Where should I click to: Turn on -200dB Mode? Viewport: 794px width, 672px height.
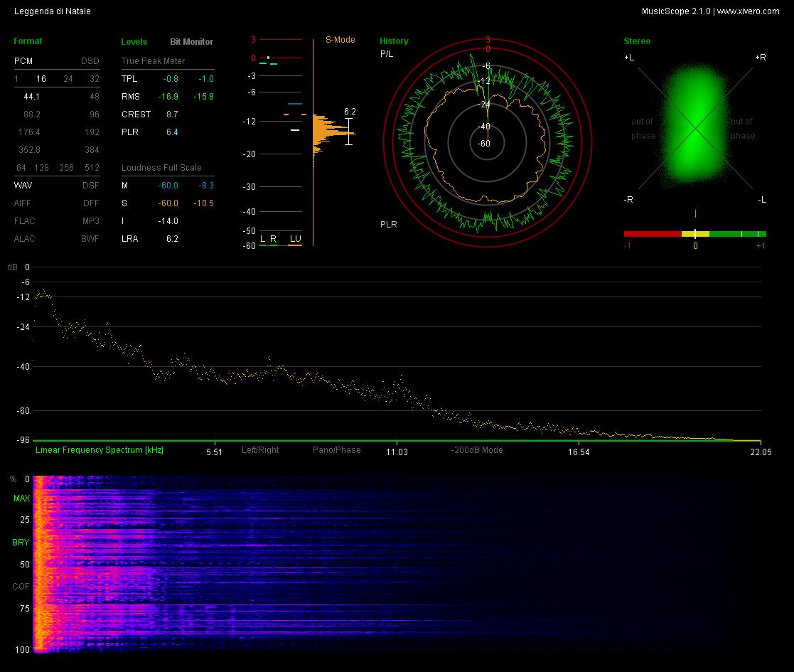[x=476, y=449]
